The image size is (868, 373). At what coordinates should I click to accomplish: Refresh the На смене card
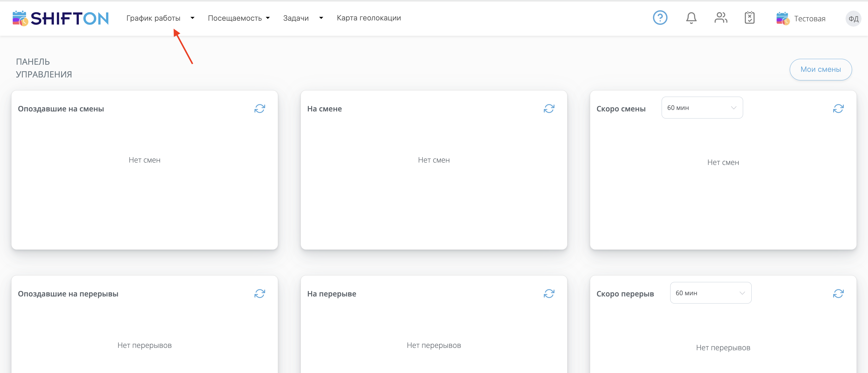tap(549, 108)
